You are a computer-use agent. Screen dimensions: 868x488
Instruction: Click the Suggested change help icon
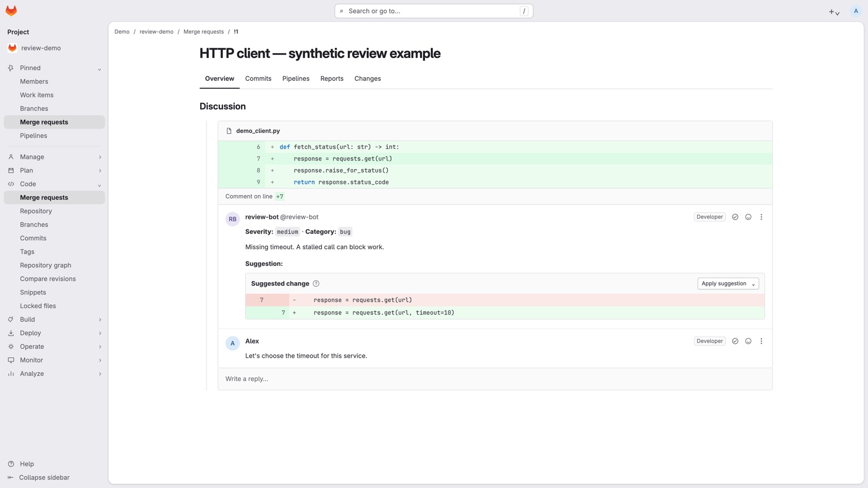point(316,284)
